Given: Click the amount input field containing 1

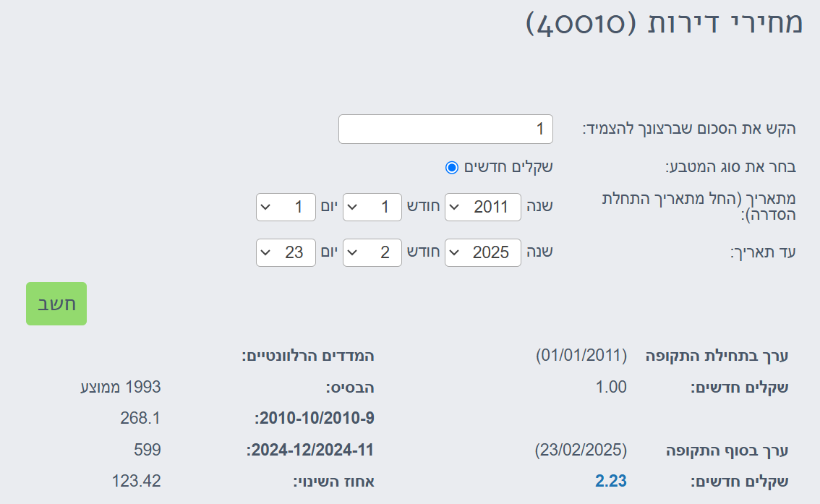Looking at the screenshot, I should coord(445,129).
